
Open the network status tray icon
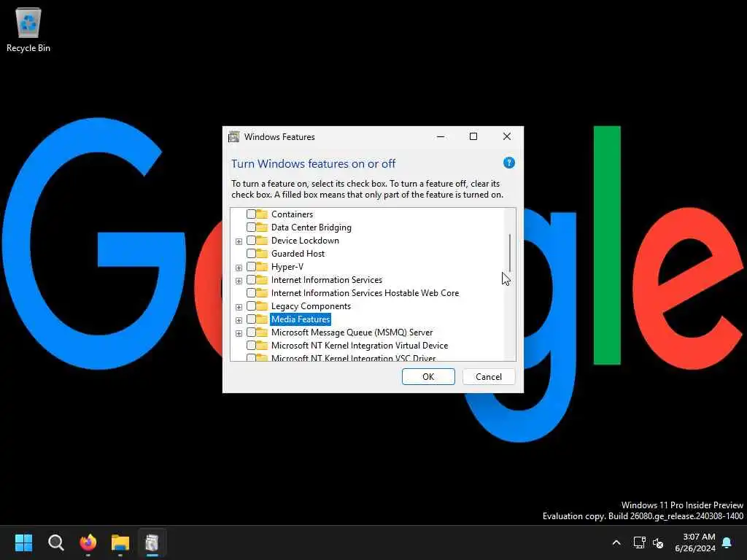[639, 542]
